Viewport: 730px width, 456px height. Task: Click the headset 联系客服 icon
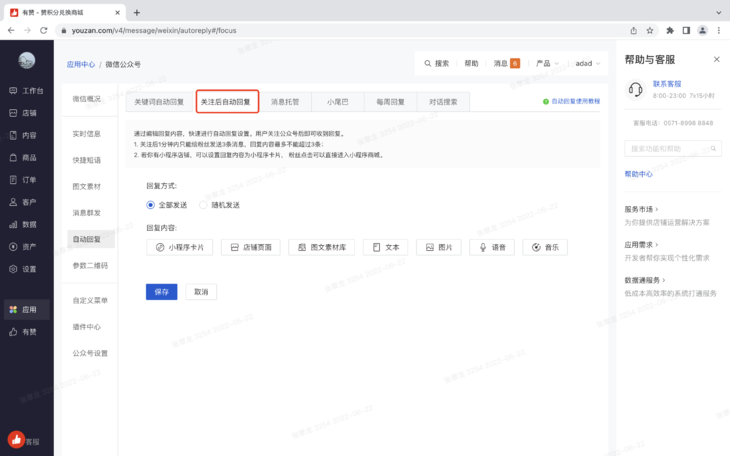point(634,89)
